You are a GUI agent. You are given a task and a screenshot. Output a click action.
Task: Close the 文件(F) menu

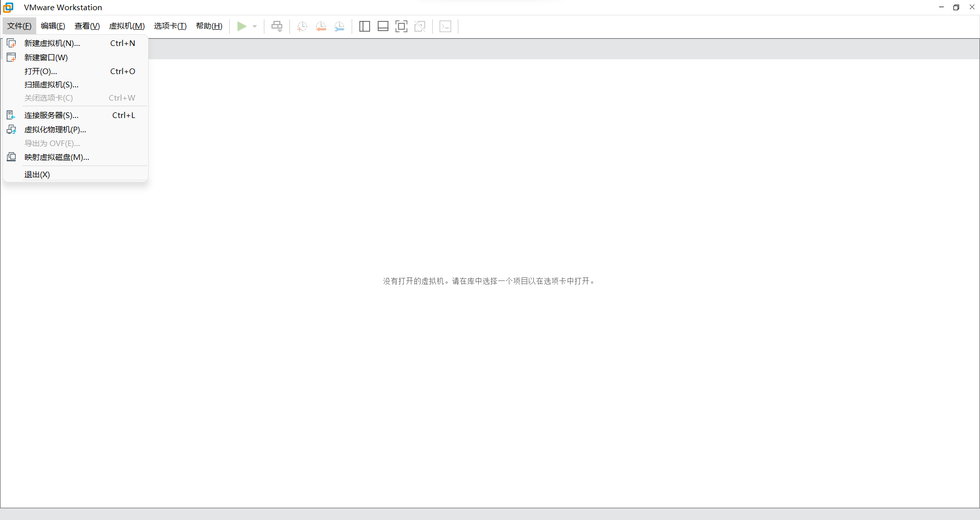pyautogui.click(x=19, y=26)
